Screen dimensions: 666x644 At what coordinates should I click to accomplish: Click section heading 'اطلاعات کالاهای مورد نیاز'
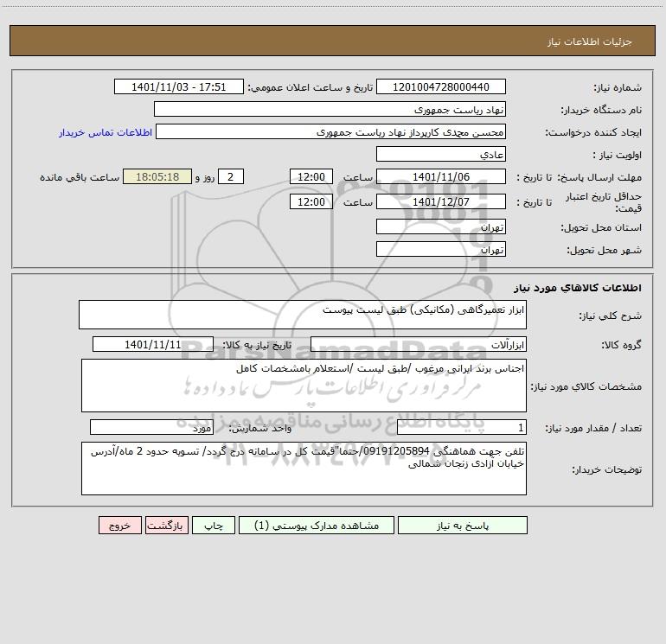coord(578,287)
